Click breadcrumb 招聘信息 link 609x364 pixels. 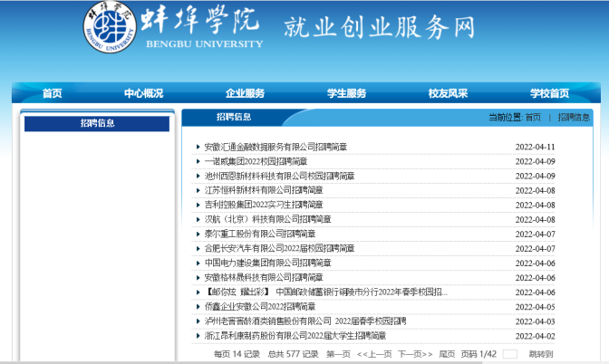tap(574, 118)
